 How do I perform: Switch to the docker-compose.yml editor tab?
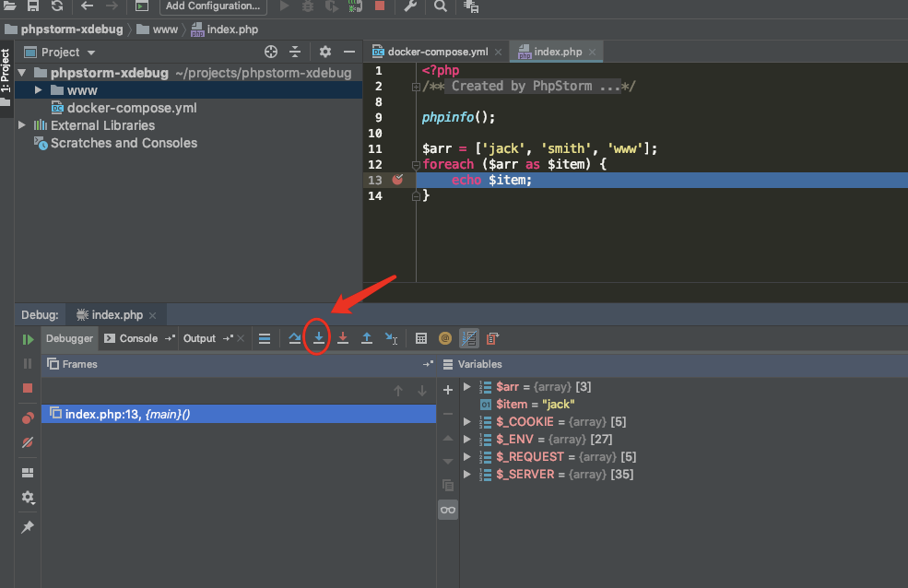pos(437,52)
